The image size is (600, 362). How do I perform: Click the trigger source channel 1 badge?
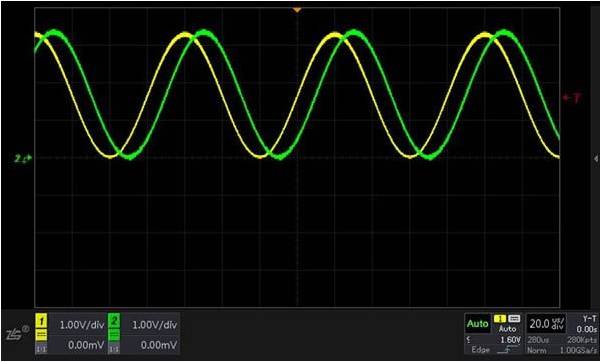(x=500, y=319)
